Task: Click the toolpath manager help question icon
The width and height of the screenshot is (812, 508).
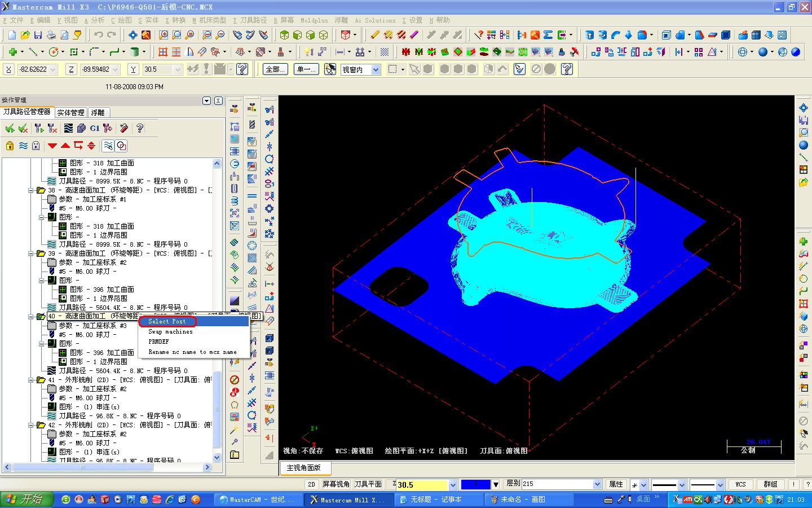Action: pyautogui.click(x=140, y=129)
